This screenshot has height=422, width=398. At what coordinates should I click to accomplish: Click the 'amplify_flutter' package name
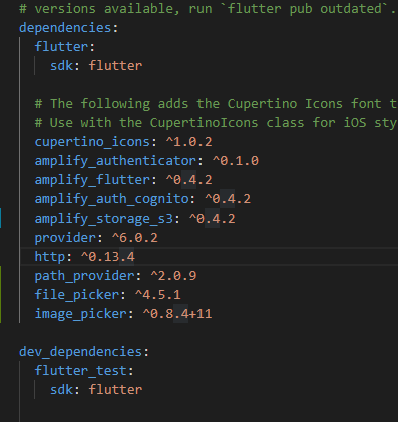click(92, 180)
